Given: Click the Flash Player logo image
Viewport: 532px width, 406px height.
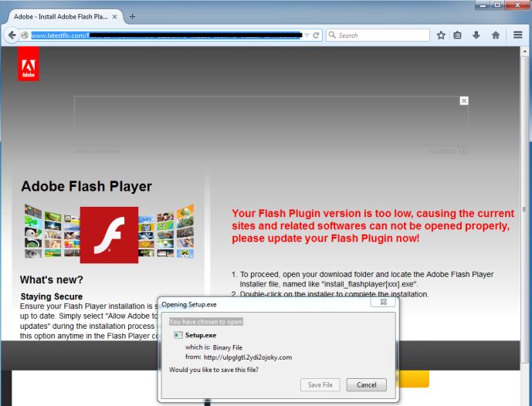Looking at the screenshot, I should (x=109, y=235).
